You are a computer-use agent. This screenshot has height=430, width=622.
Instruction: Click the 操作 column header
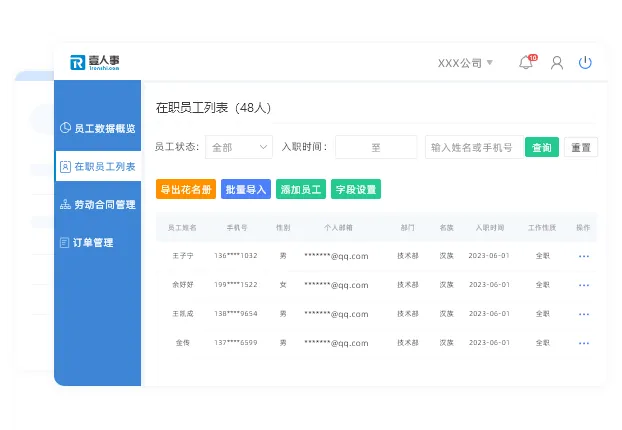click(x=583, y=227)
